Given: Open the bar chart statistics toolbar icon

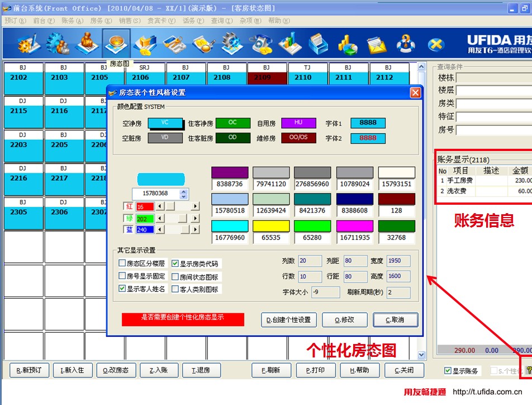Looking at the screenshot, I should [x=289, y=44].
